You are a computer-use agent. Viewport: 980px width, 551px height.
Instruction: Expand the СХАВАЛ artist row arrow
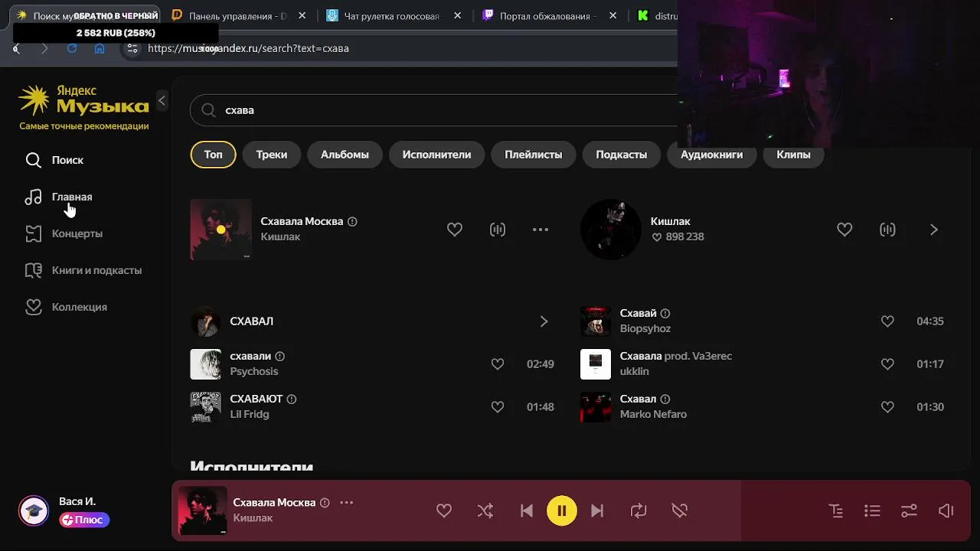(x=544, y=321)
